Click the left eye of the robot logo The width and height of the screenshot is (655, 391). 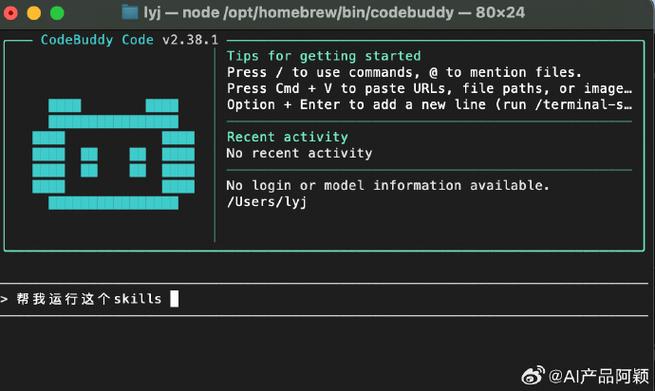pyautogui.click(x=89, y=162)
